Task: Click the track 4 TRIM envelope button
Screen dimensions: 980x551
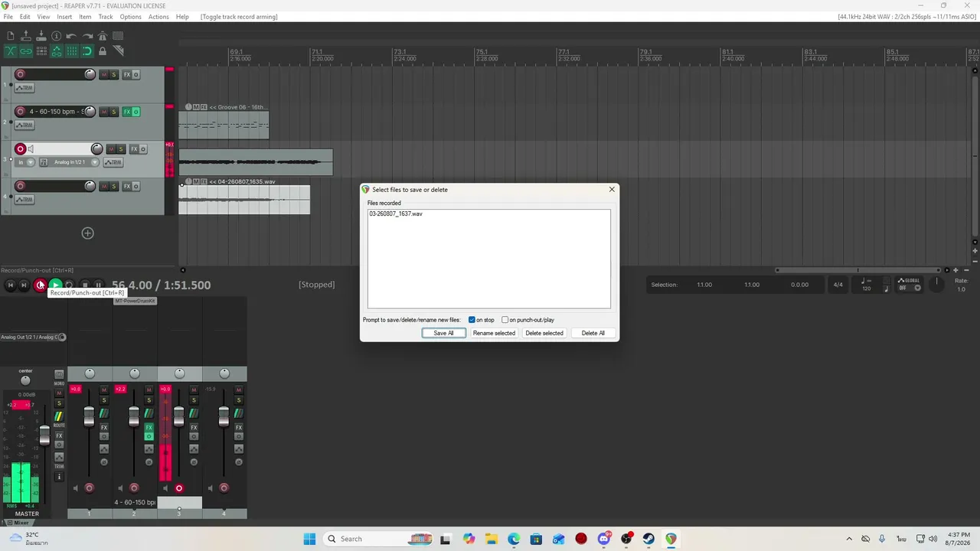Action: point(24,200)
